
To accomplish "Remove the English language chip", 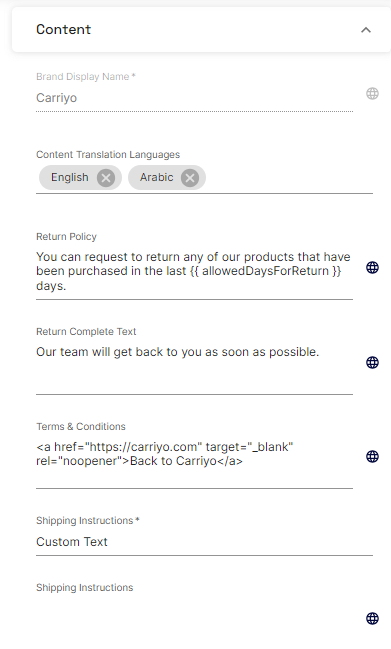I will 106,178.
